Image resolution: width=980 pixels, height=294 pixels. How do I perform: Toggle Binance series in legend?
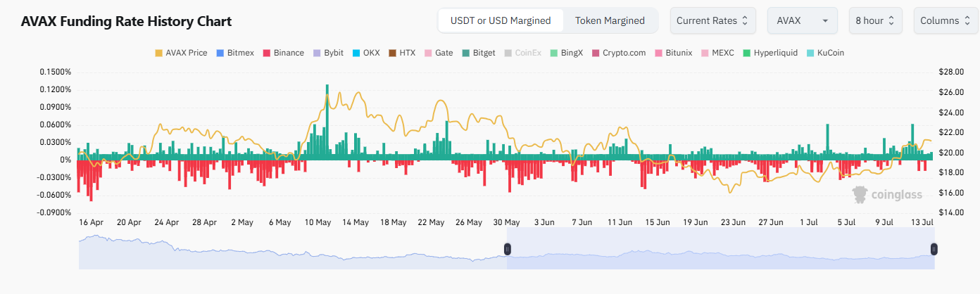[x=284, y=53]
